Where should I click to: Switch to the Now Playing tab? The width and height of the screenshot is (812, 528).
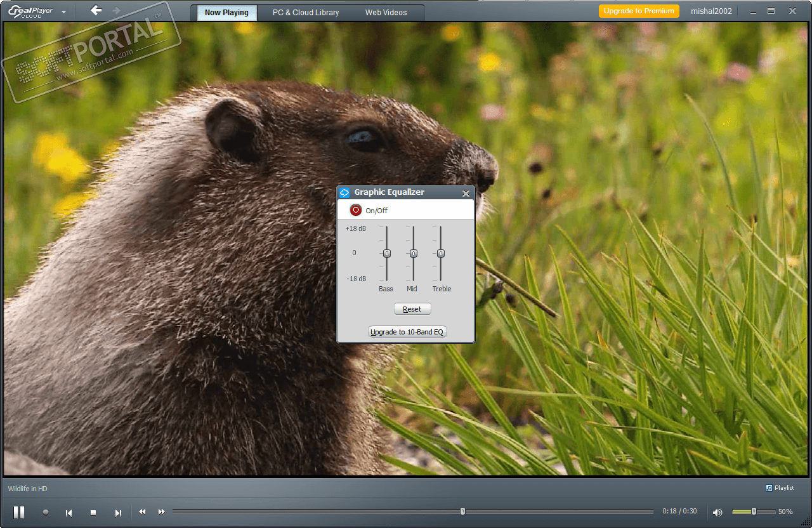[226, 13]
